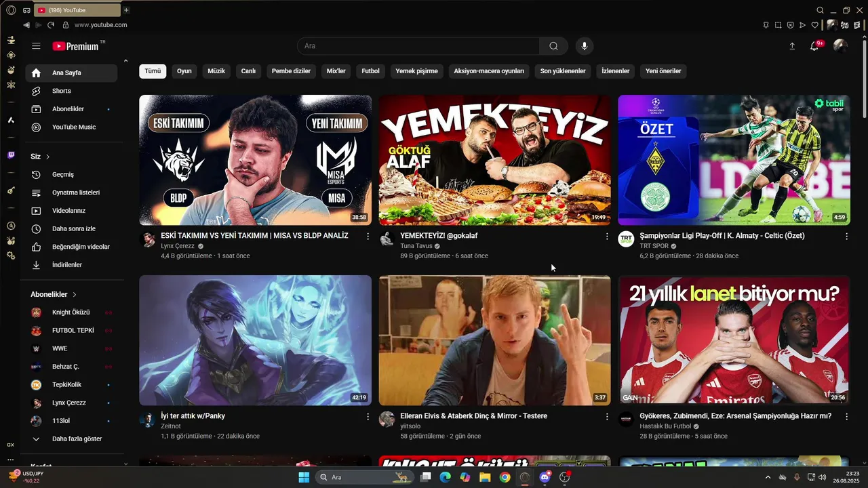Select the Müzik filter chip

click(216, 71)
